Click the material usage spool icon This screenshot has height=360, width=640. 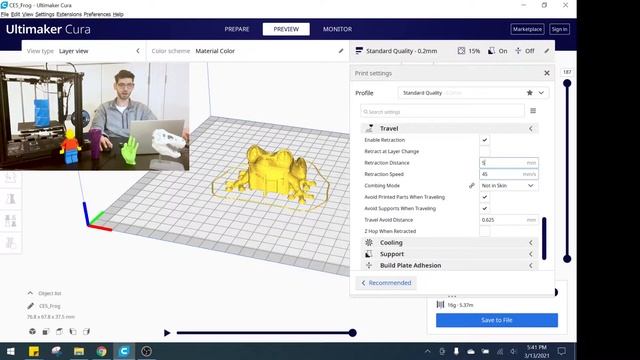coord(440,304)
